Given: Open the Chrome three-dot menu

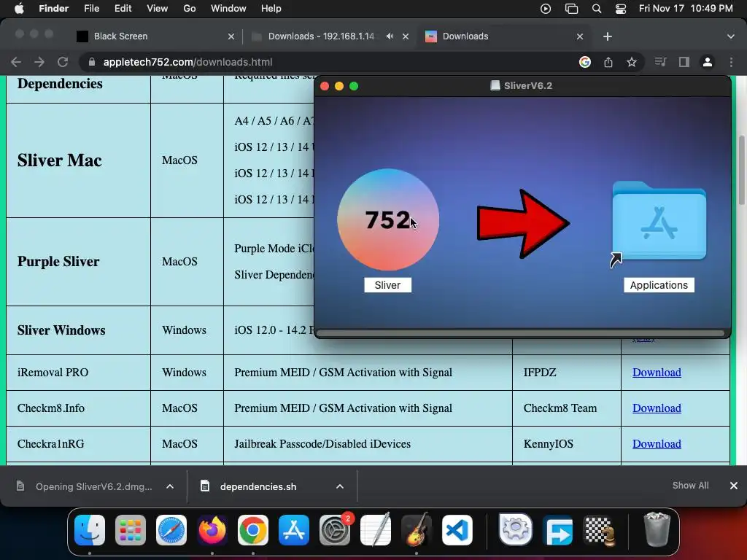Looking at the screenshot, I should coord(731,62).
